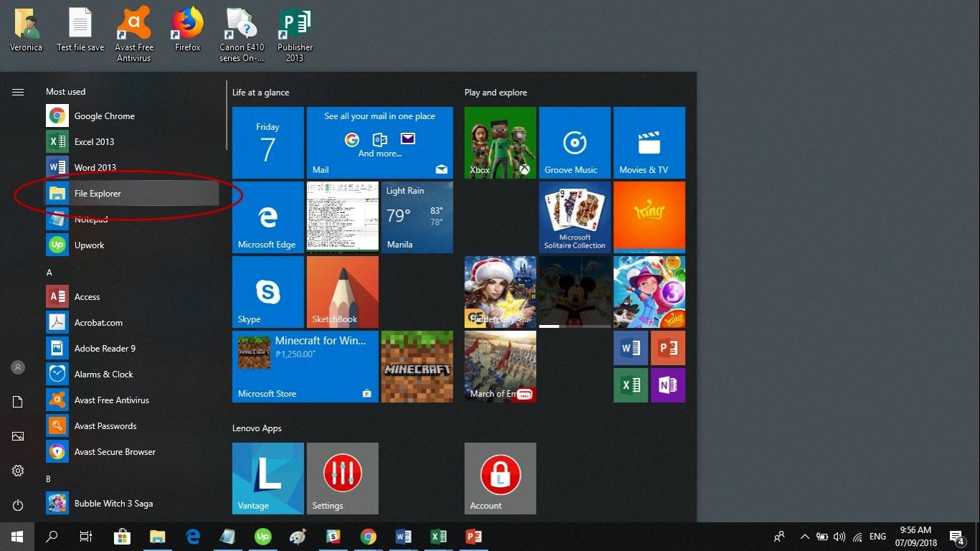Open File Explorer in Start menu list
The height and width of the screenshot is (551, 980).
pos(132,193)
